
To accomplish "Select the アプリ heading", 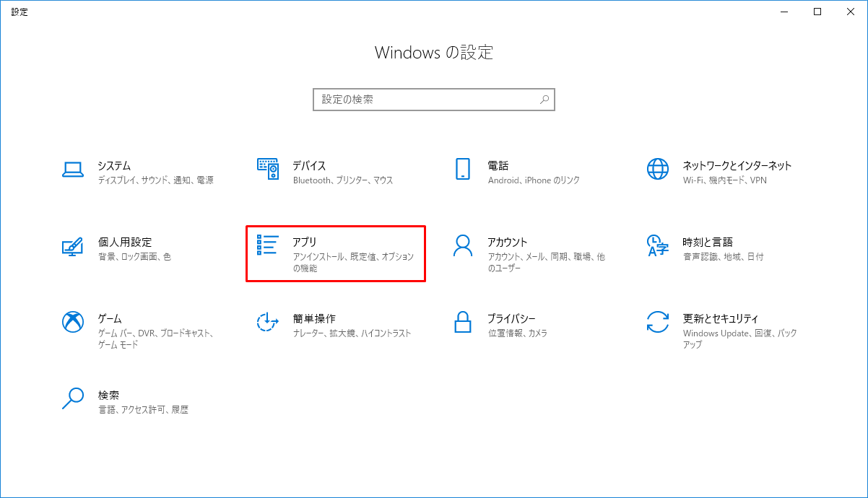I will 305,242.
